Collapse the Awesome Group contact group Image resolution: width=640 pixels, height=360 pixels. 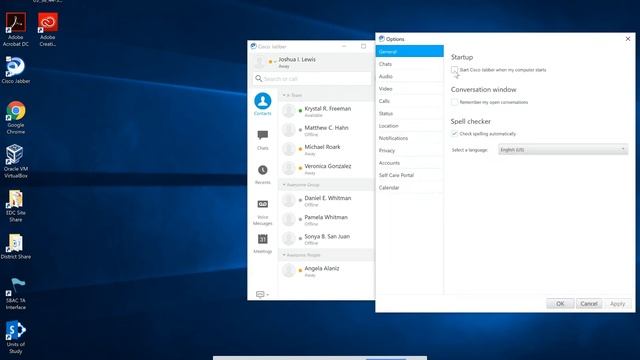tap(284, 185)
